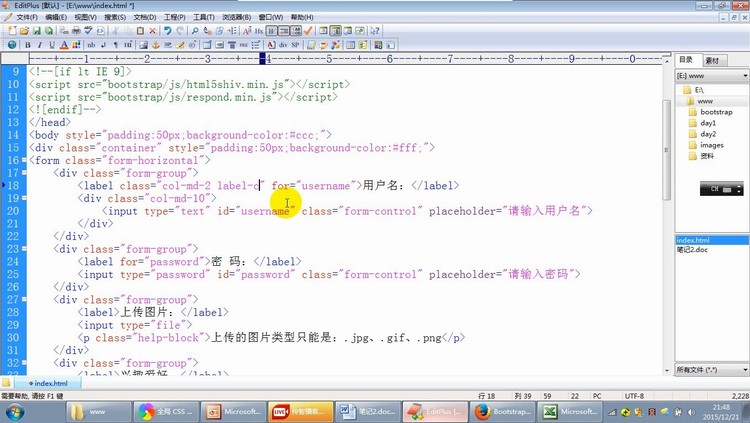This screenshot has height=423, width=750.
Task: Open www folder taskbar button
Action: tap(98, 412)
